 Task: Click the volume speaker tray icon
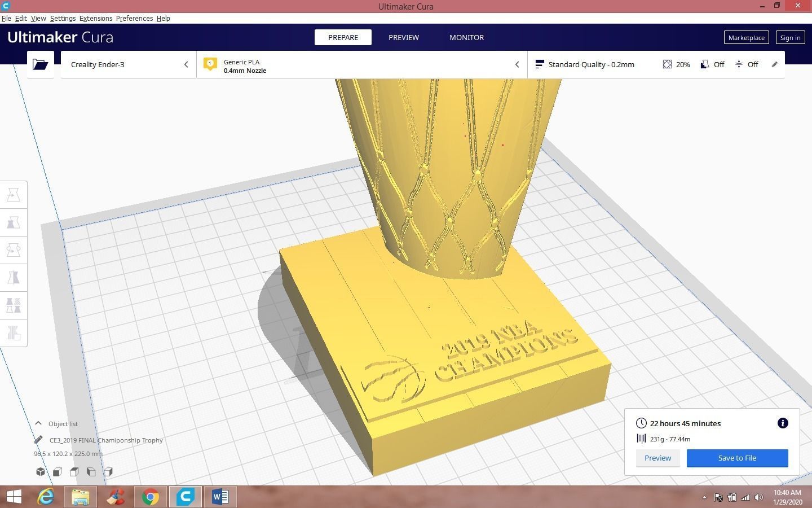[759, 497]
